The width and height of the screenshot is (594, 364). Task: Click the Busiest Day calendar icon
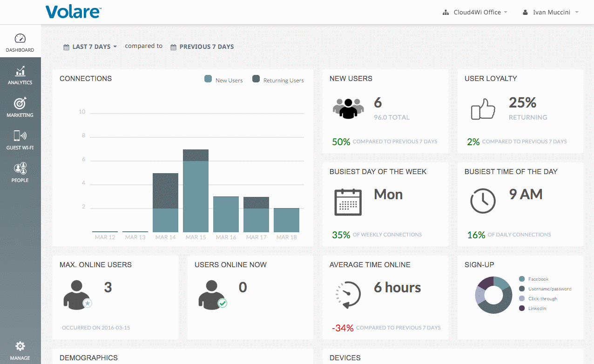point(348,202)
